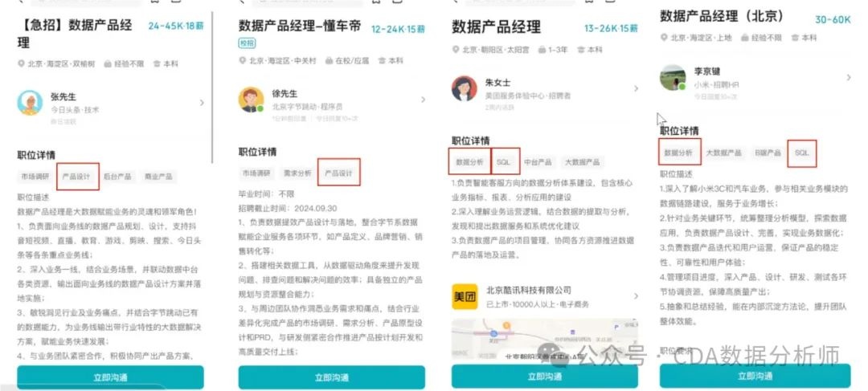The height and width of the screenshot is (391, 868).
Task: Expand 张先生 recruiter details chevron
Action: tap(202, 103)
